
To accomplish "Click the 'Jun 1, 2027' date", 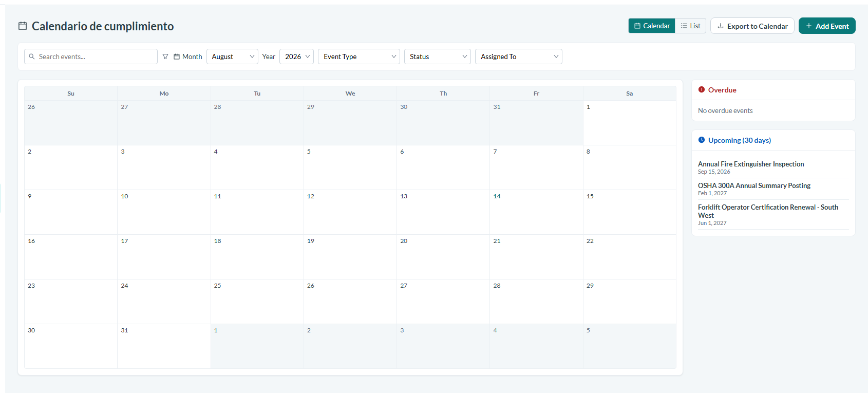I will pos(712,223).
